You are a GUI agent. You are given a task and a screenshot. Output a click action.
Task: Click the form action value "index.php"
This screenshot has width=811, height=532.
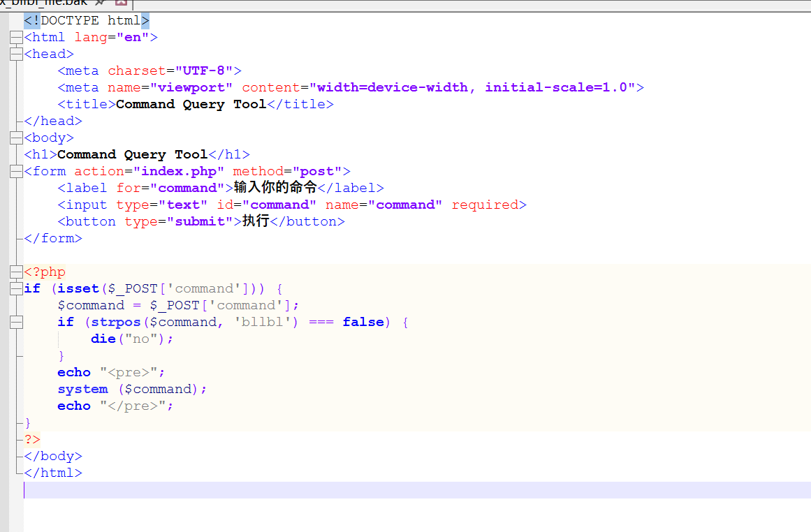tap(178, 171)
